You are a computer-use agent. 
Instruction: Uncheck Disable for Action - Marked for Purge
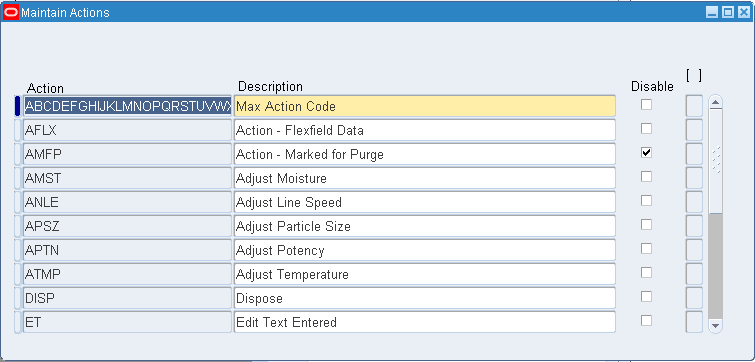[646, 153]
